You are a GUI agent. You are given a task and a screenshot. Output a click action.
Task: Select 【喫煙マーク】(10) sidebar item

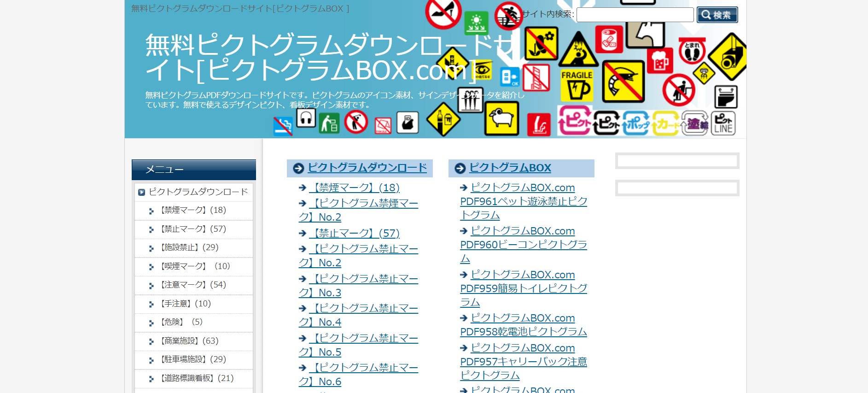click(194, 267)
